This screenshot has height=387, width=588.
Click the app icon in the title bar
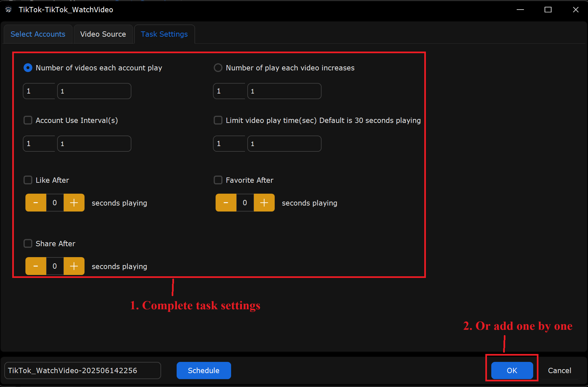pyautogui.click(x=9, y=10)
